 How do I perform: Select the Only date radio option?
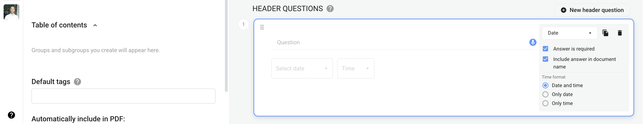[x=545, y=94]
